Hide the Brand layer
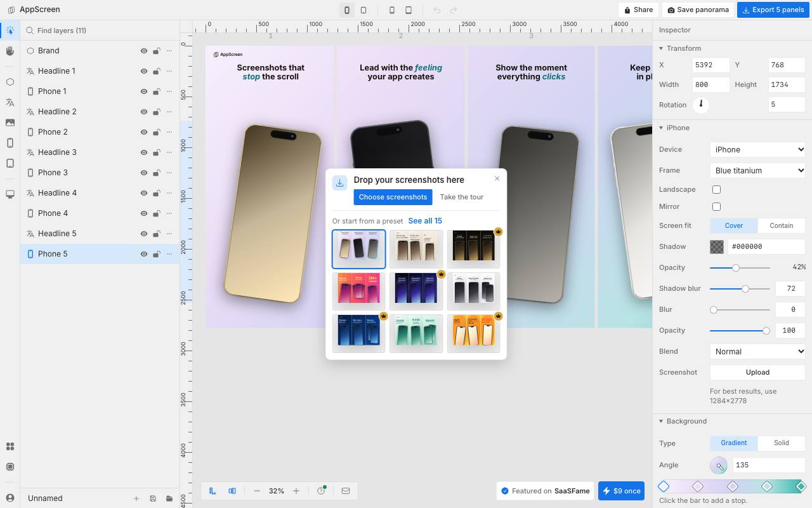The width and height of the screenshot is (812, 508). coord(144,51)
